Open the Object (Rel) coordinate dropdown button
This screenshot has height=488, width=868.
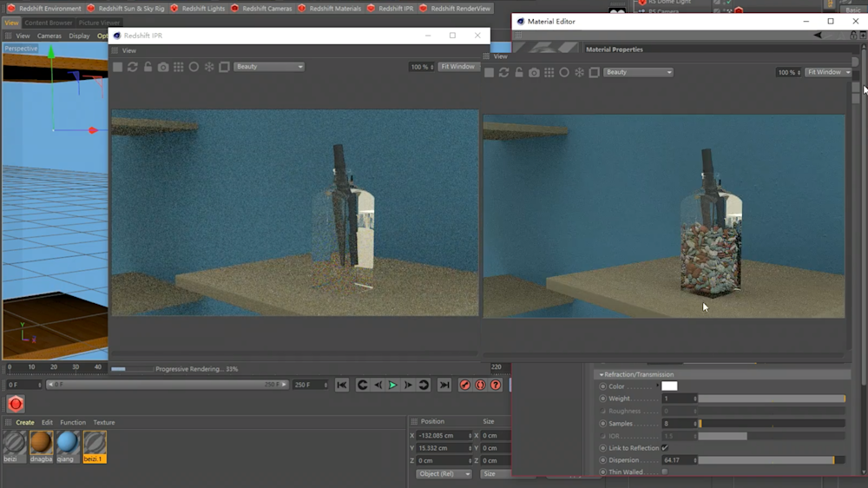tap(444, 474)
